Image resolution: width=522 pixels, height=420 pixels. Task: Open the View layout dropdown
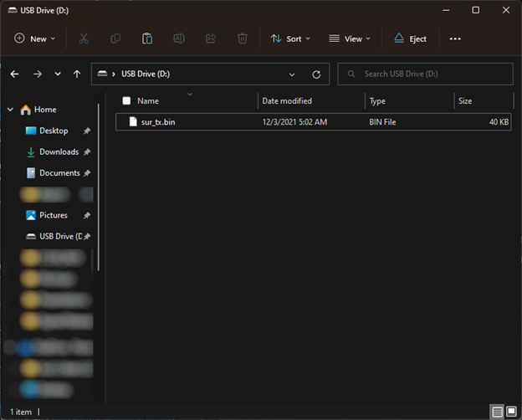[x=350, y=38]
